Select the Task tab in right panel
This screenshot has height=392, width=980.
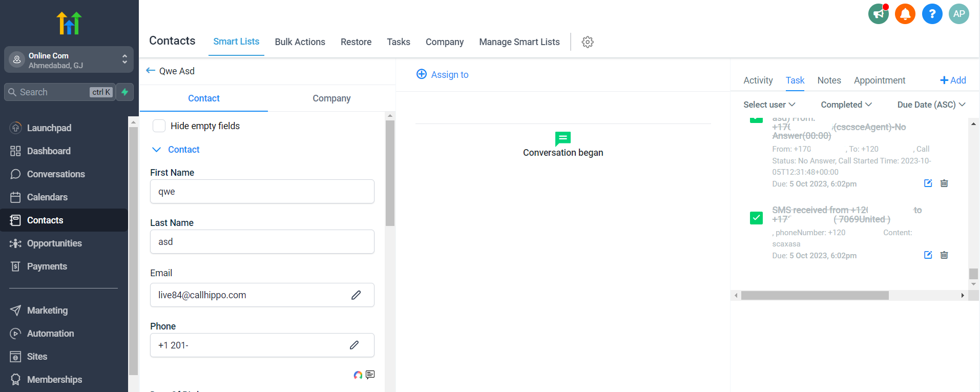[x=795, y=80]
